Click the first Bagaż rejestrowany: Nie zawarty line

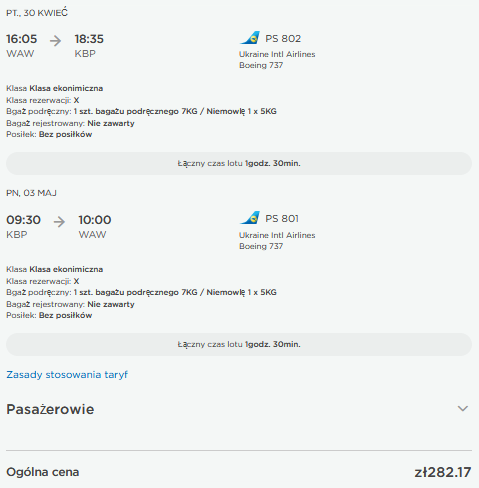click(70, 123)
